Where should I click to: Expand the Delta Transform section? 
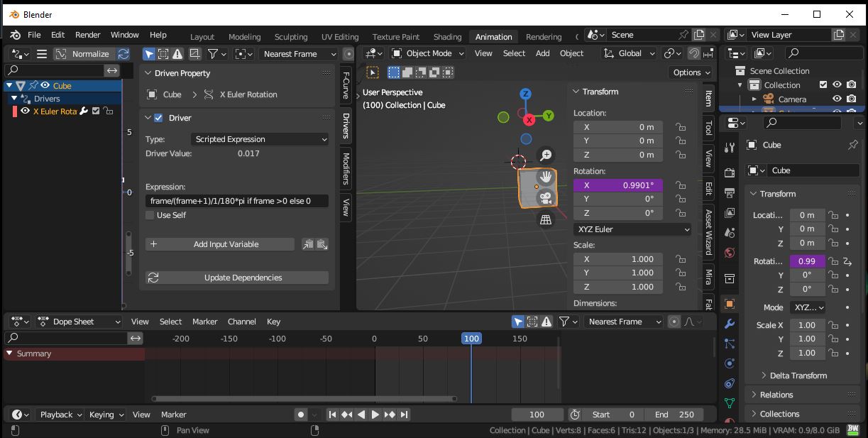tap(798, 376)
